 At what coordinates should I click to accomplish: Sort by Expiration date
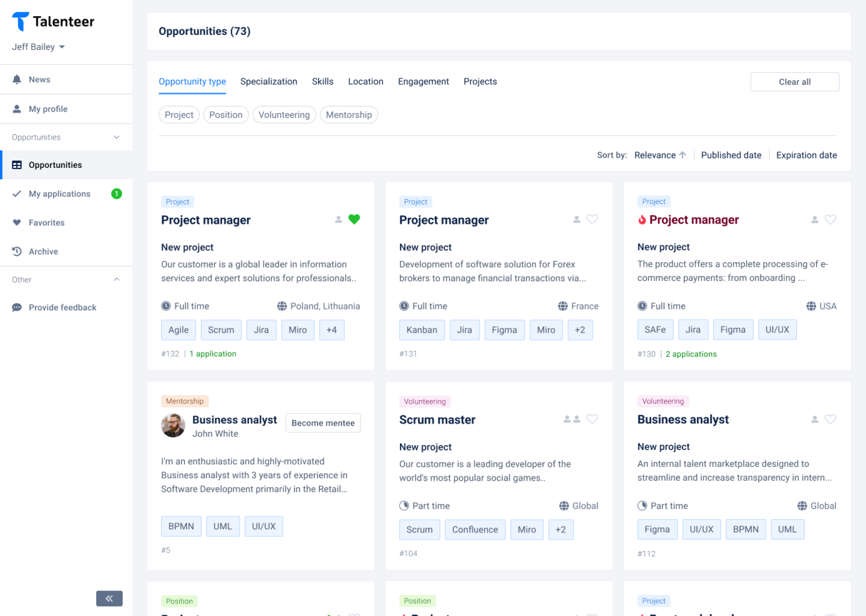807,155
